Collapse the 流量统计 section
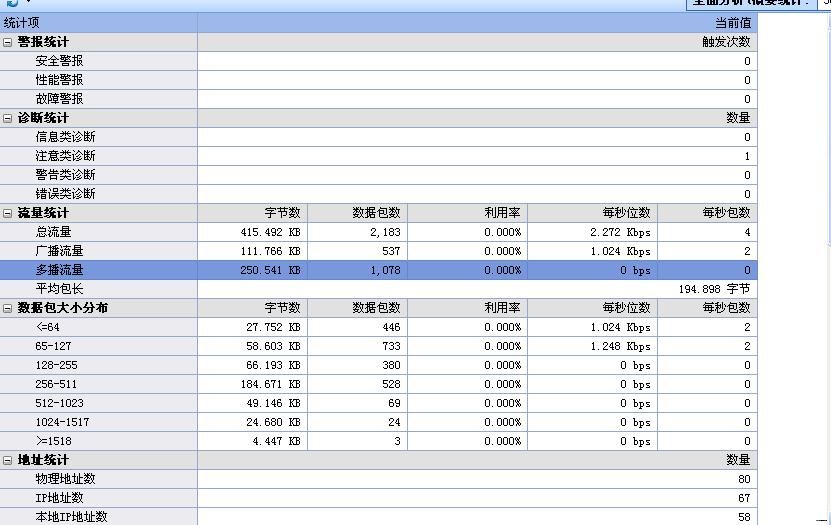 8,213
